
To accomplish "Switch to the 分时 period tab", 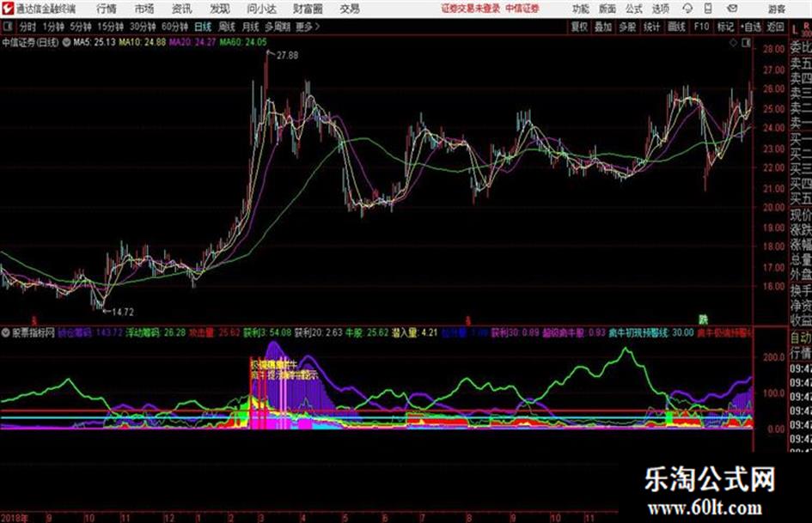I will tap(27, 27).
